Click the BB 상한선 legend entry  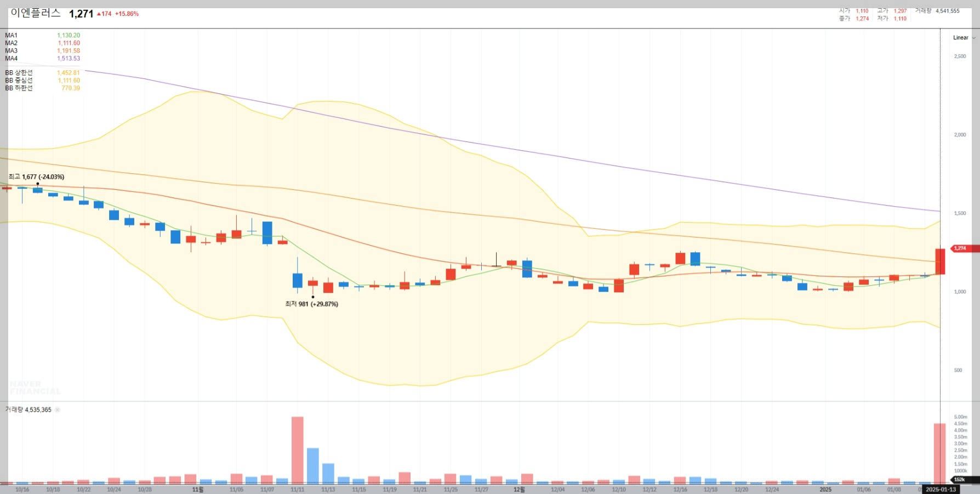[x=42, y=72]
